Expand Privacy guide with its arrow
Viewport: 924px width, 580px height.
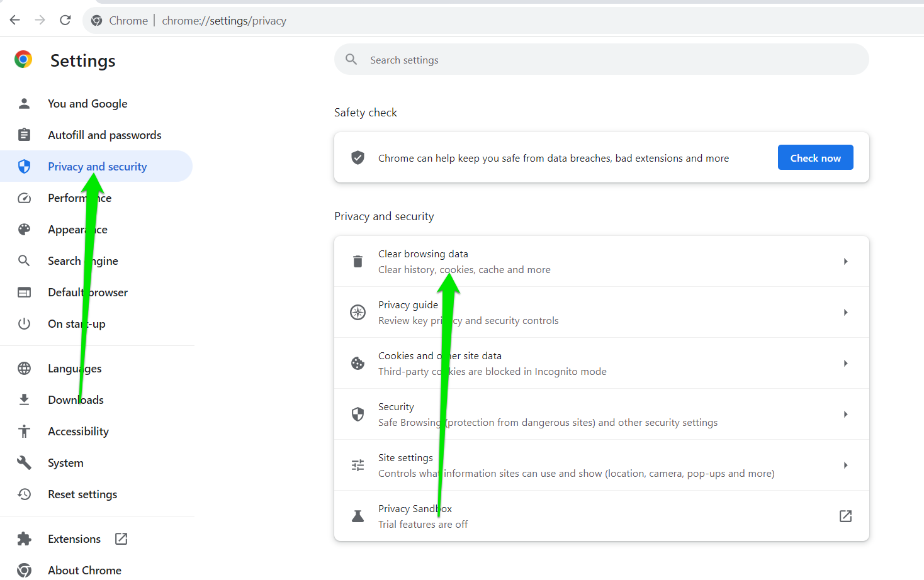coord(845,312)
